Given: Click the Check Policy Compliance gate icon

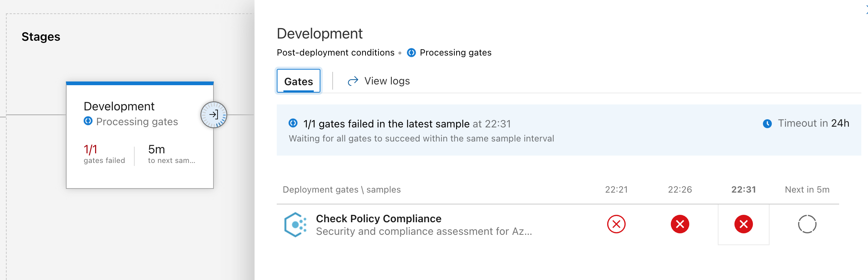Looking at the screenshot, I should click(x=295, y=224).
